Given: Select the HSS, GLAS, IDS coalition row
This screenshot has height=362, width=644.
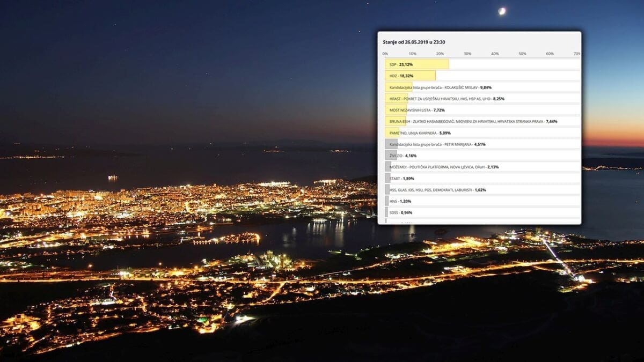Looking at the screenshot, I should [x=430, y=190].
